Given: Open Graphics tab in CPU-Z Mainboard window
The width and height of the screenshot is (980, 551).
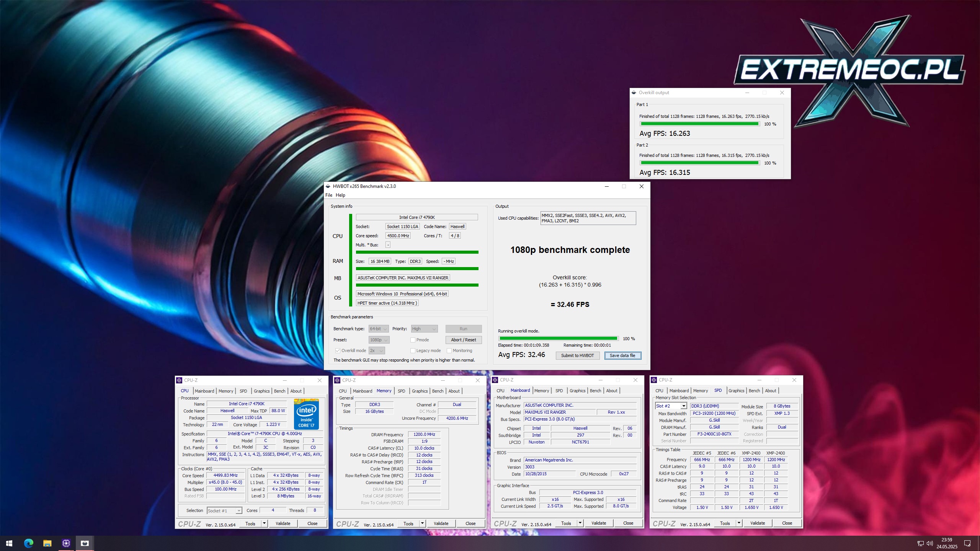Looking at the screenshot, I should tap(577, 391).
